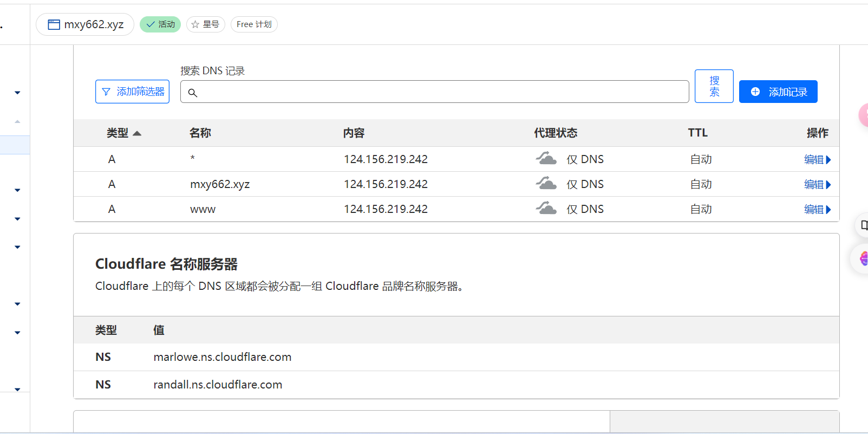Click the funnel icon in 添加筛选器
This screenshot has height=434, width=868.
pyautogui.click(x=106, y=92)
